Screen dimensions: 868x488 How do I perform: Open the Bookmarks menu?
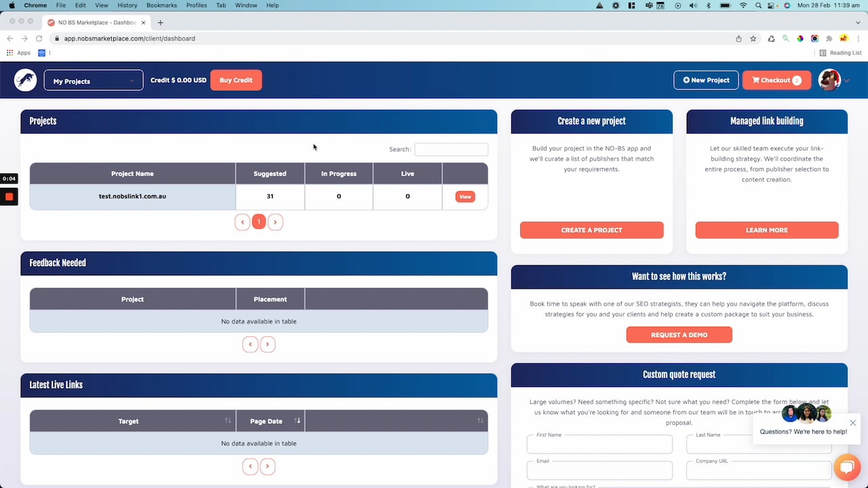[x=161, y=5]
